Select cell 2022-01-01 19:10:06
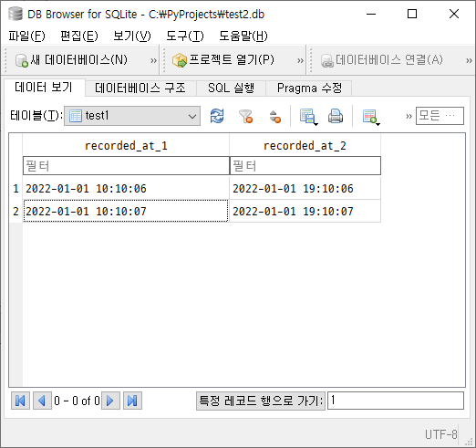 [305, 189]
